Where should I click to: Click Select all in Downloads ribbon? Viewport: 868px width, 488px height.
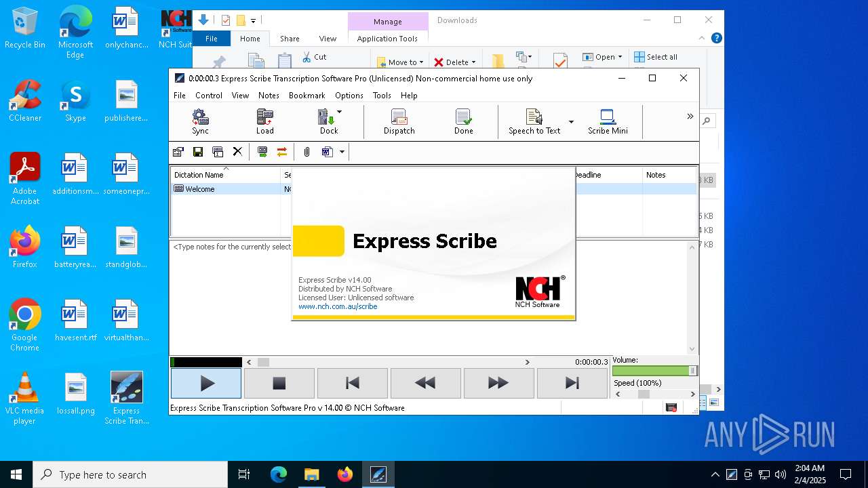[x=655, y=57]
